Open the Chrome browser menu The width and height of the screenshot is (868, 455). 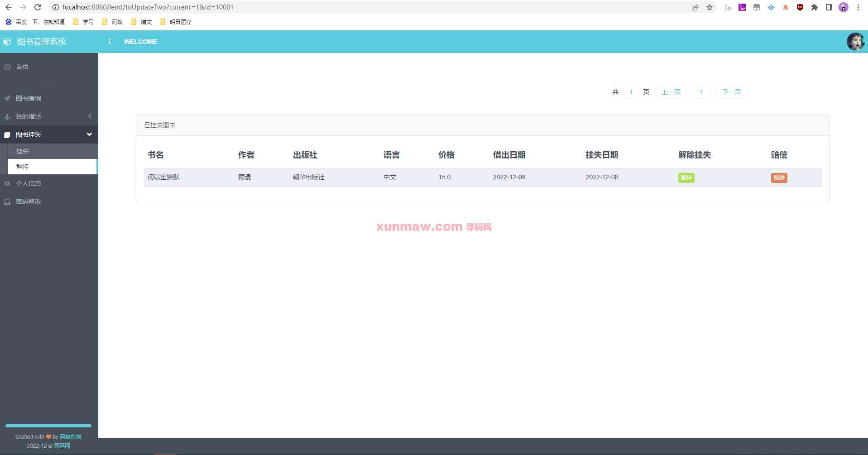pos(858,7)
